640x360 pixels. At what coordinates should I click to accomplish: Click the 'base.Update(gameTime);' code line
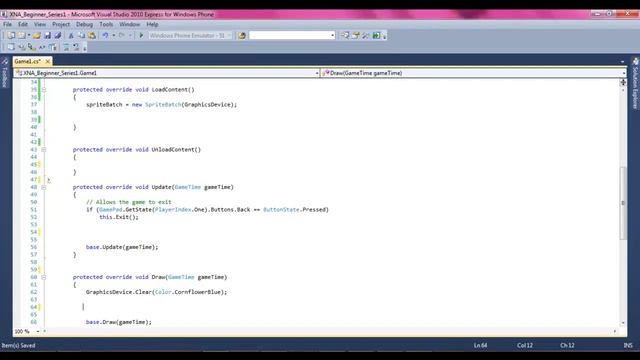pos(122,247)
